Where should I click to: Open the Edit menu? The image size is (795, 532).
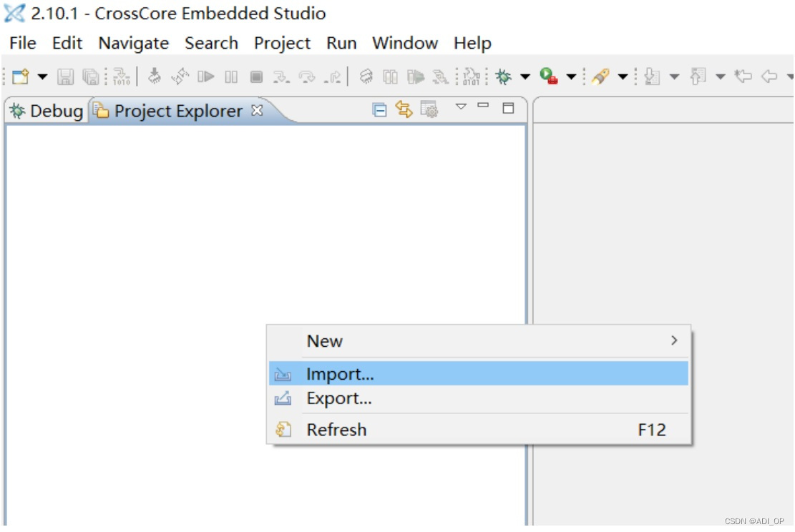point(67,43)
